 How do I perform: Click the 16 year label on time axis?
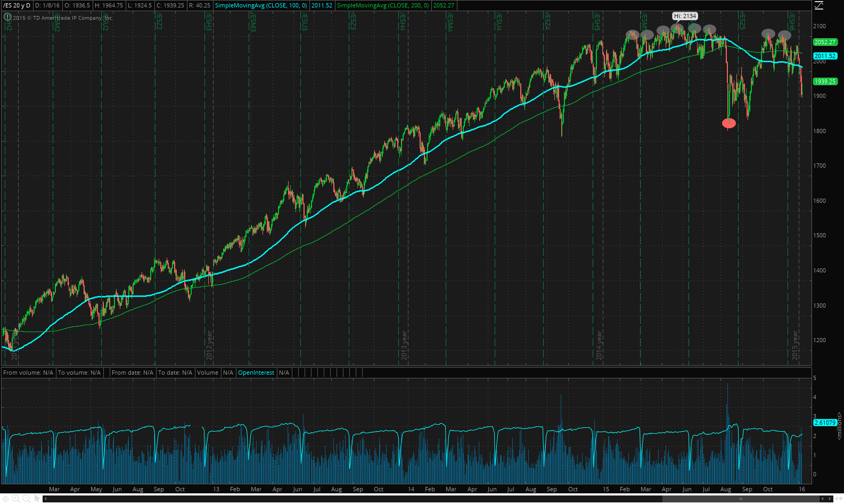[802, 489]
